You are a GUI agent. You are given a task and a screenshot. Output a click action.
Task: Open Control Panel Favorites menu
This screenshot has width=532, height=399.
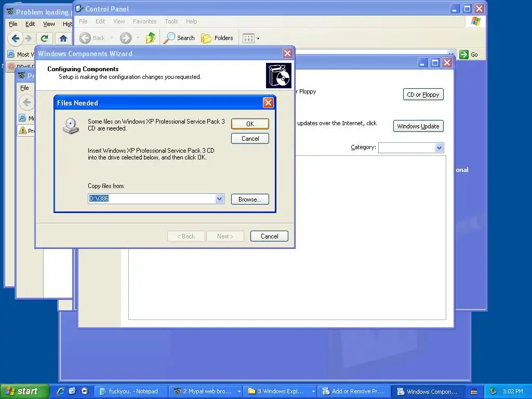145,21
